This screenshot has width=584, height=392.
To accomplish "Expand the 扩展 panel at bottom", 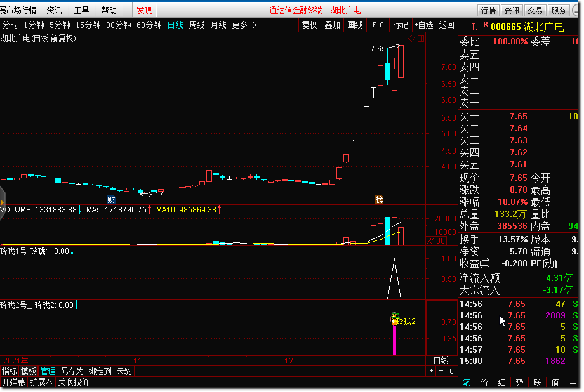I will pos(41,382).
